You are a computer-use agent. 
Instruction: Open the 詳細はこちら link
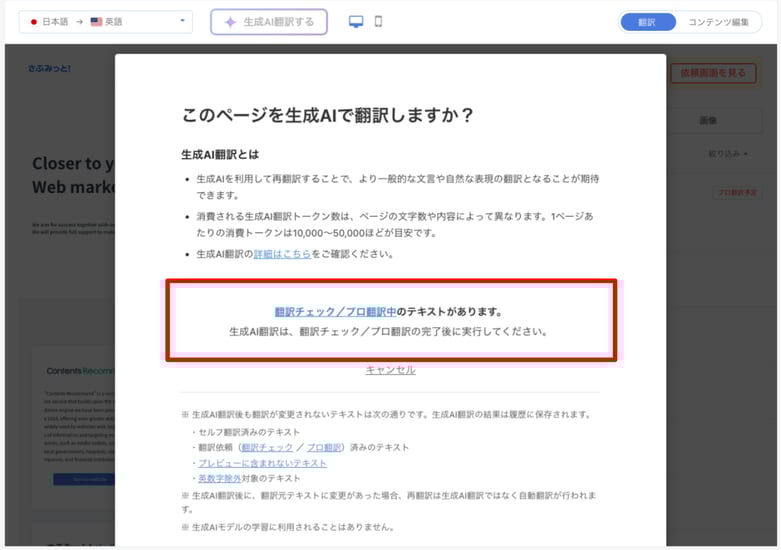pos(282,254)
